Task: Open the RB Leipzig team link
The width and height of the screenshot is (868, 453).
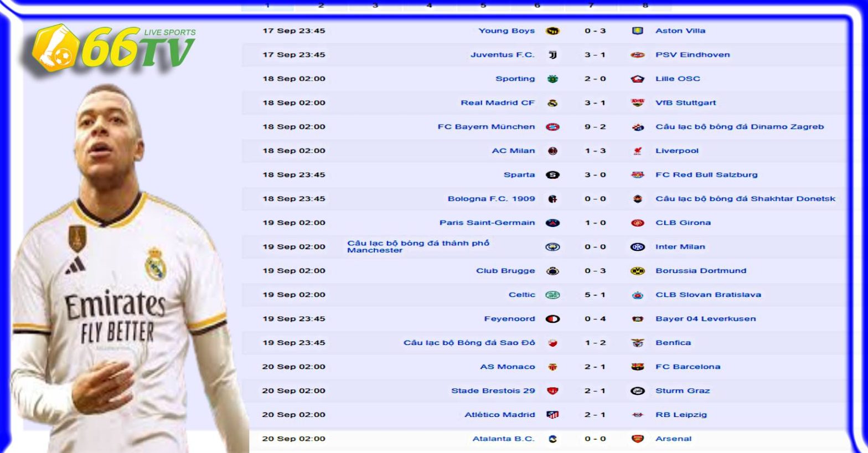Action: pyautogui.click(x=681, y=415)
